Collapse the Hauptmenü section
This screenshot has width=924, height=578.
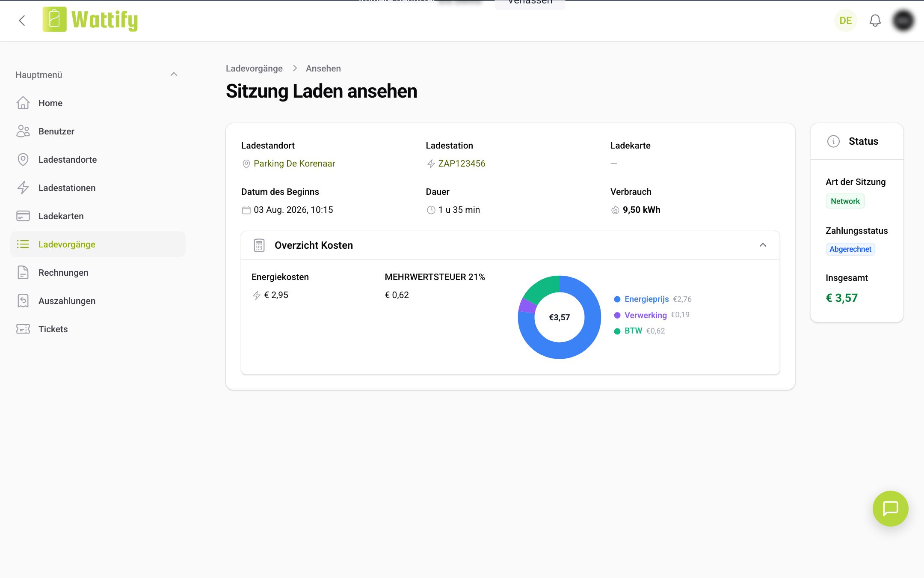(174, 74)
